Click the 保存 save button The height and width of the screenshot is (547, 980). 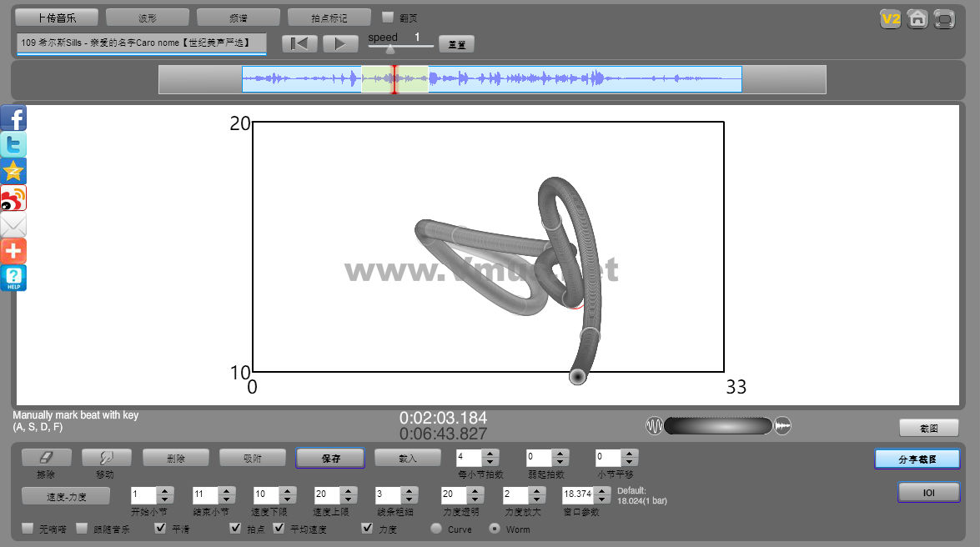click(x=329, y=458)
